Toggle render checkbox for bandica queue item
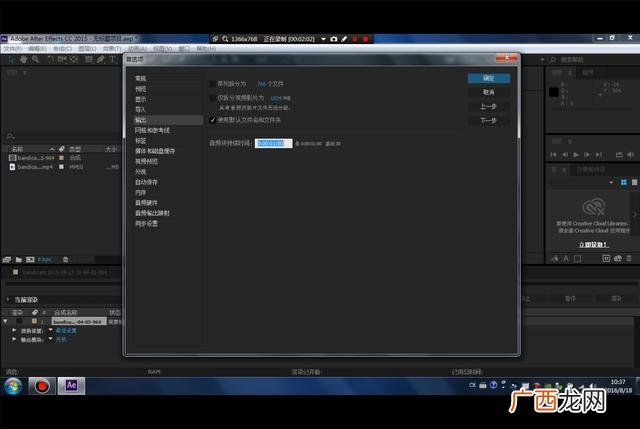Image resolution: width=640 pixels, height=429 pixels. pos(19,322)
